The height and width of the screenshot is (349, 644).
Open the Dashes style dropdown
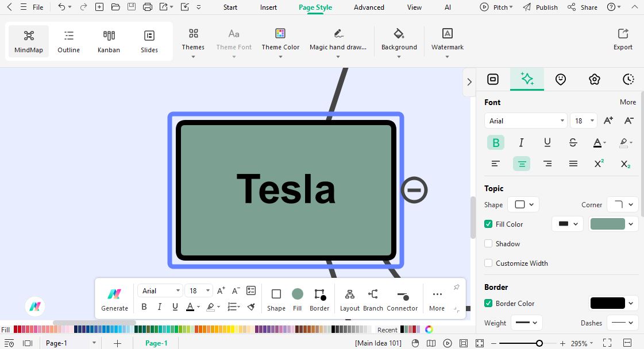point(623,323)
